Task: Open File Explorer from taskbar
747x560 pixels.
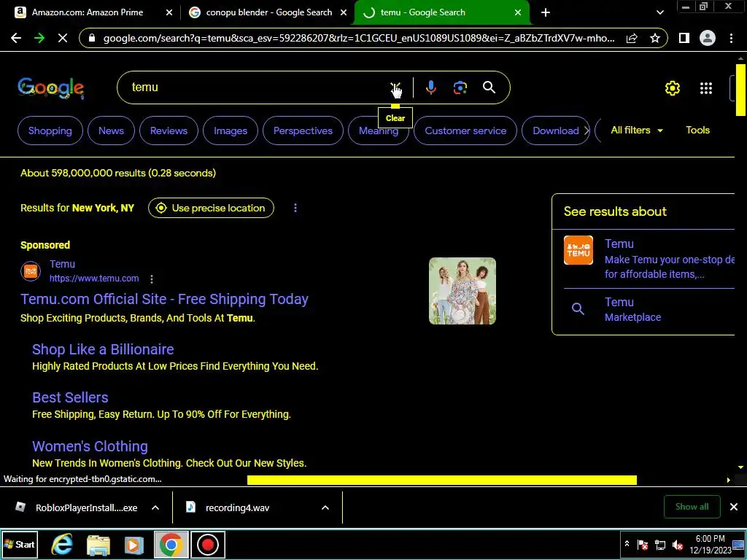Action: click(98, 545)
